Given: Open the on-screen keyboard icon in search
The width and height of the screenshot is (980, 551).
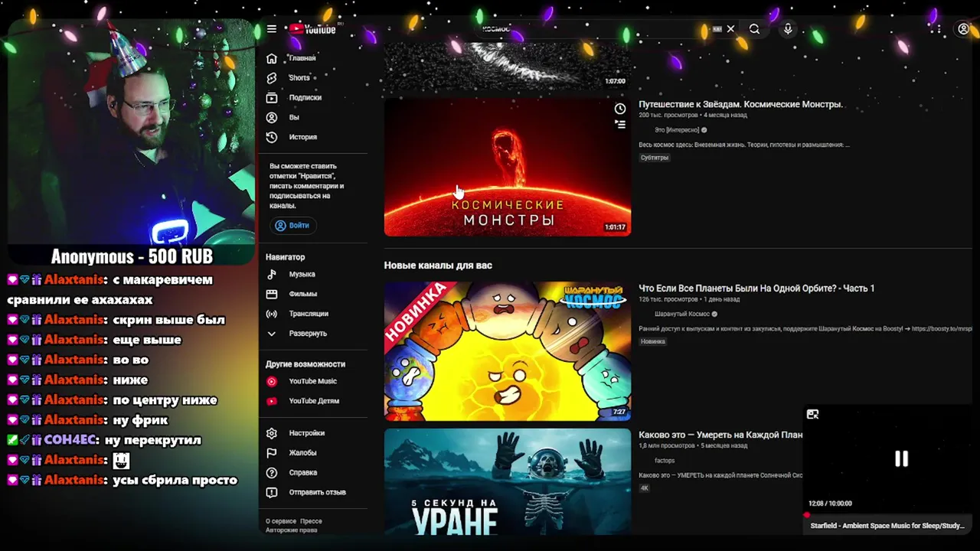Looking at the screenshot, I should pyautogui.click(x=717, y=29).
